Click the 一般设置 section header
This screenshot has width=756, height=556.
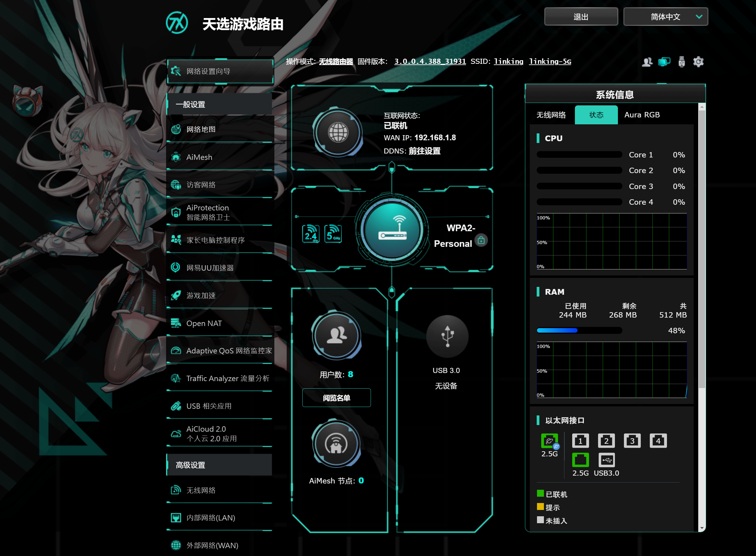tap(220, 104)
